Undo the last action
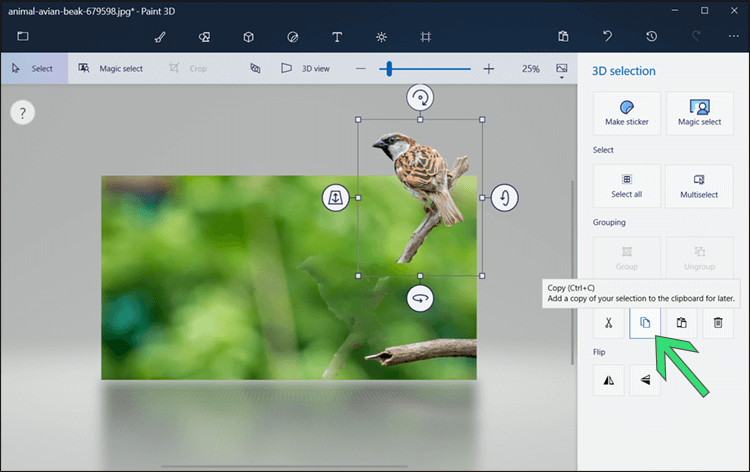This screenshot has height=472, width=750. (x=607, y=36)
